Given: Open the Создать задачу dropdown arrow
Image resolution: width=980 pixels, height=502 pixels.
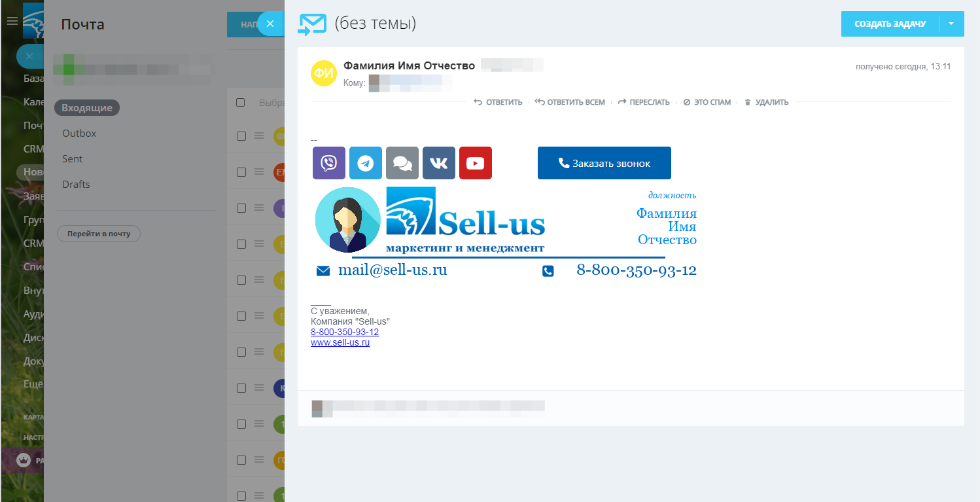Looking at the screenshot, I should click(952, 24).
